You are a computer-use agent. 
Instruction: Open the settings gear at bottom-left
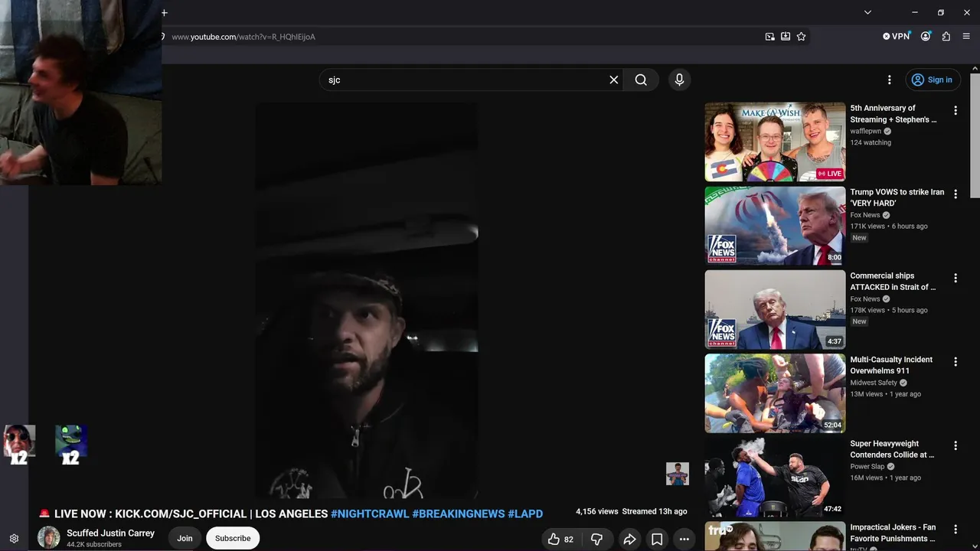click(x=14, y=539)
